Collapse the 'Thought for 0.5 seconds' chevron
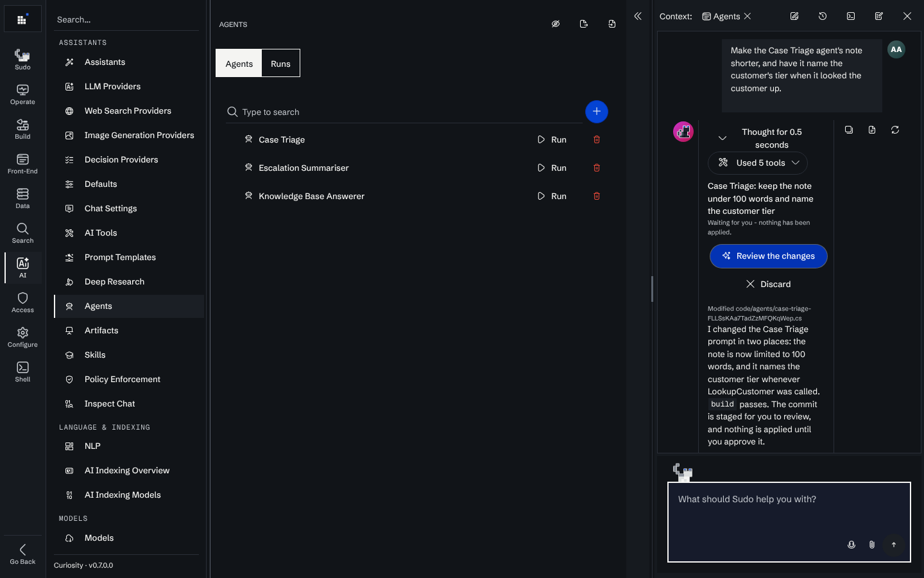Image resolution: width=924 pixels, height=578 pixels. 723,138
